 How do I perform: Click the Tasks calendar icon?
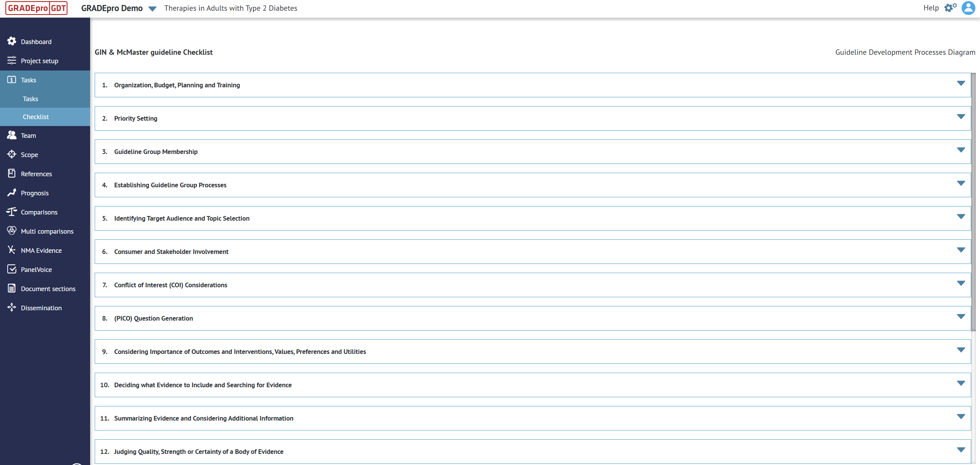12,79
